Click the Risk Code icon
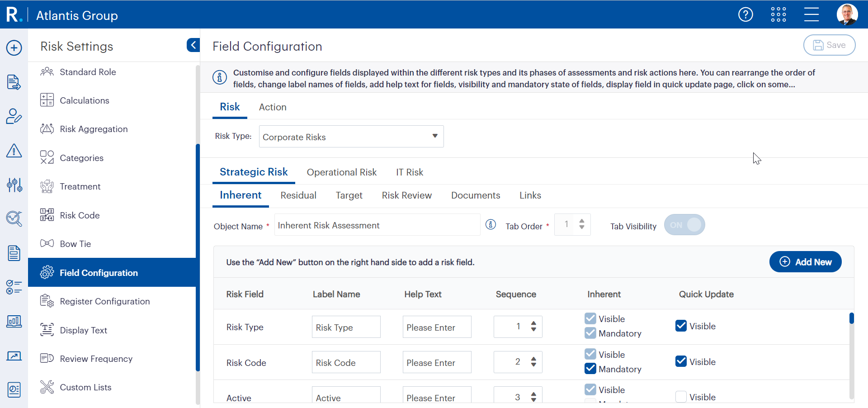 click(x=47, y=215)
